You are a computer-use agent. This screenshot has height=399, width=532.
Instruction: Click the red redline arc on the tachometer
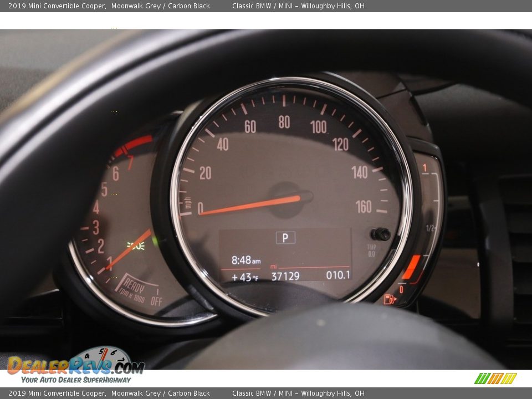[x=133, y=145]
